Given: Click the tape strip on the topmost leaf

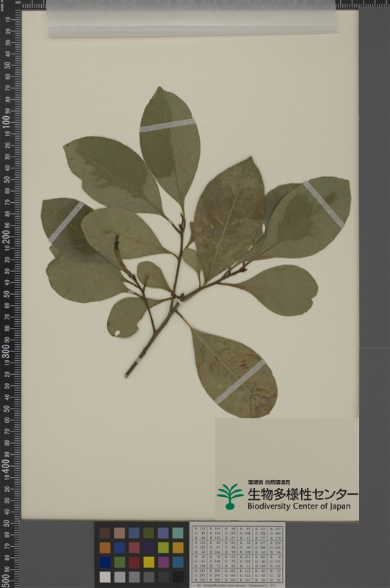Looking at the screenshot, I should pyautogui.click(x=168, y=125).
